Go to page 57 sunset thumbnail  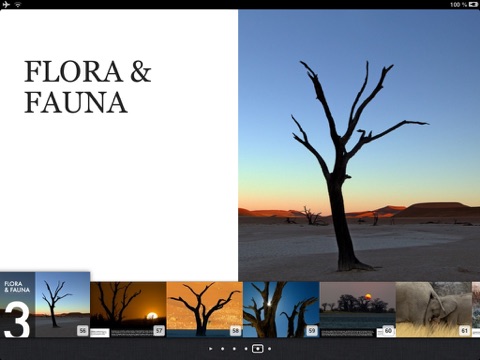pos(128,310)
